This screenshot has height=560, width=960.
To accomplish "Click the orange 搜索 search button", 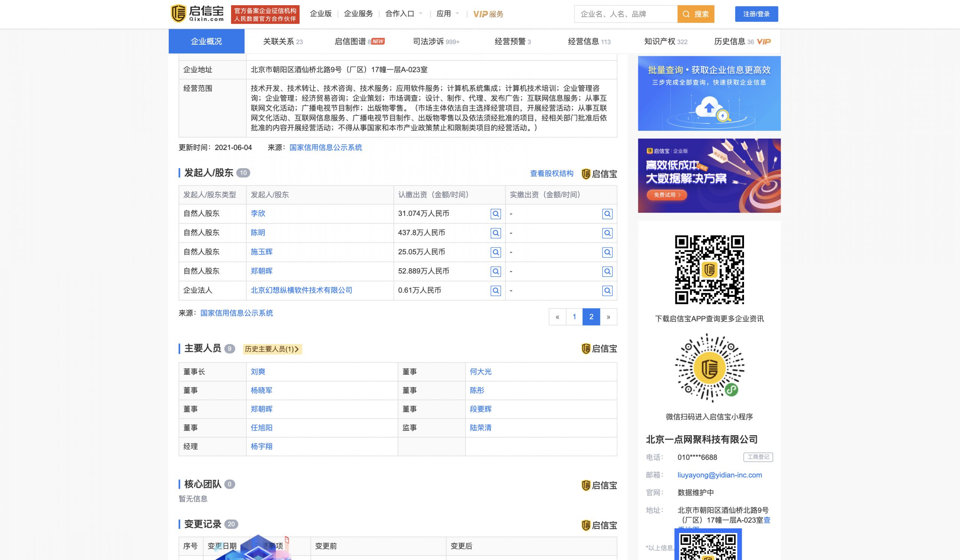I will click(695, 14).
